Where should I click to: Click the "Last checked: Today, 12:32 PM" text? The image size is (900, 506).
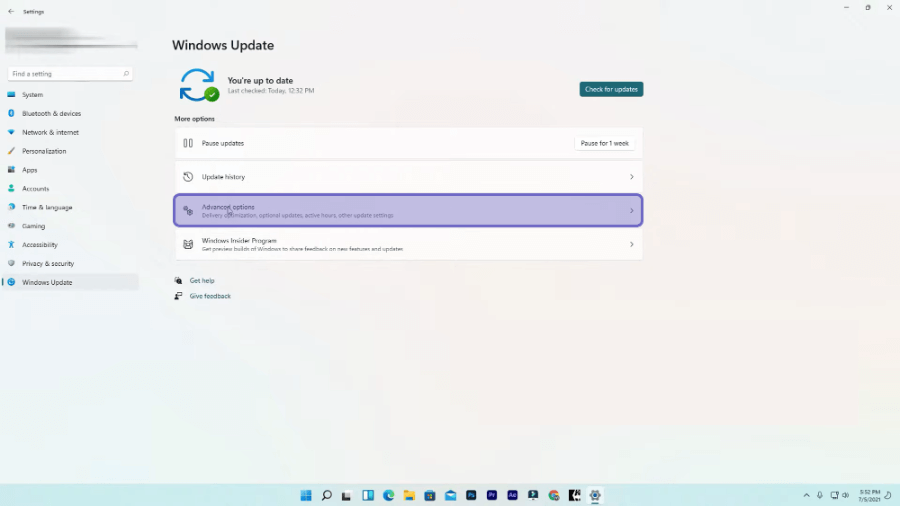(271, 91)
